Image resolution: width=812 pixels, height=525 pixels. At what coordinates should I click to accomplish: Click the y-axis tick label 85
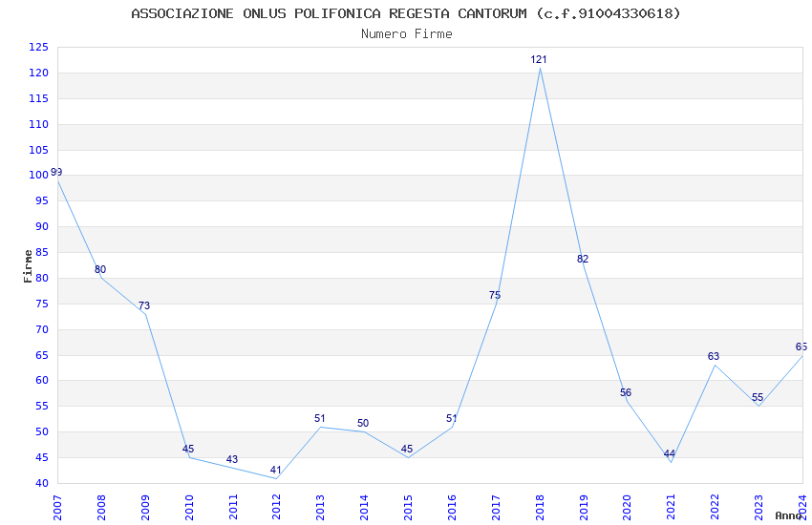pyautogui.click(x=42, y=252)
